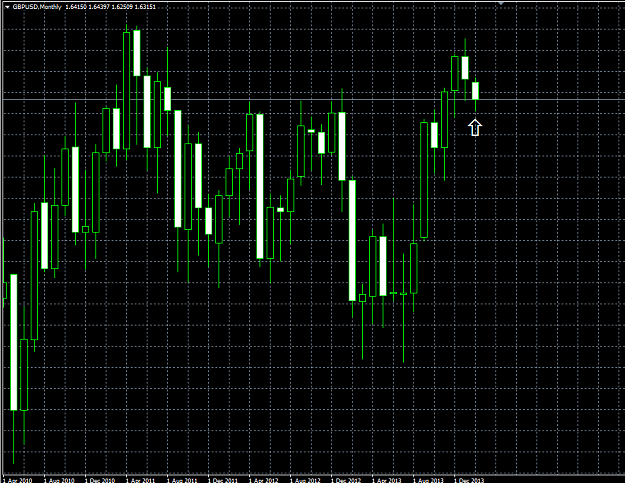Screen dimensions: 625x483
Task: Select the 1.63151 close price value
Action: point(145,7)
